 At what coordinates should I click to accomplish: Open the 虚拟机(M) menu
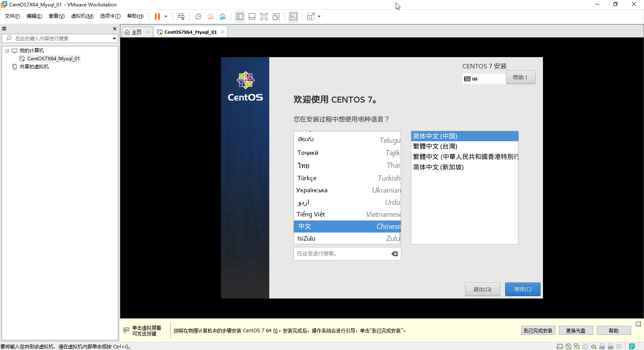[82, 16]
